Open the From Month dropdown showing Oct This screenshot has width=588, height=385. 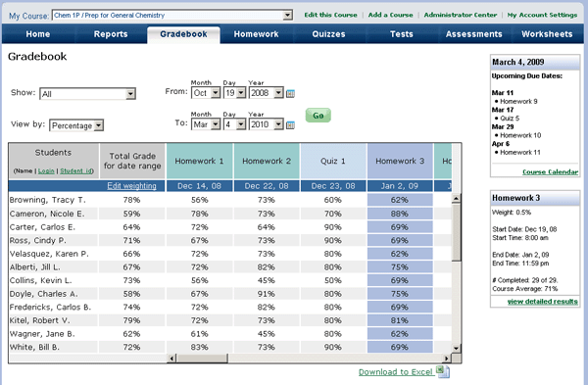[x=206, y=93]
